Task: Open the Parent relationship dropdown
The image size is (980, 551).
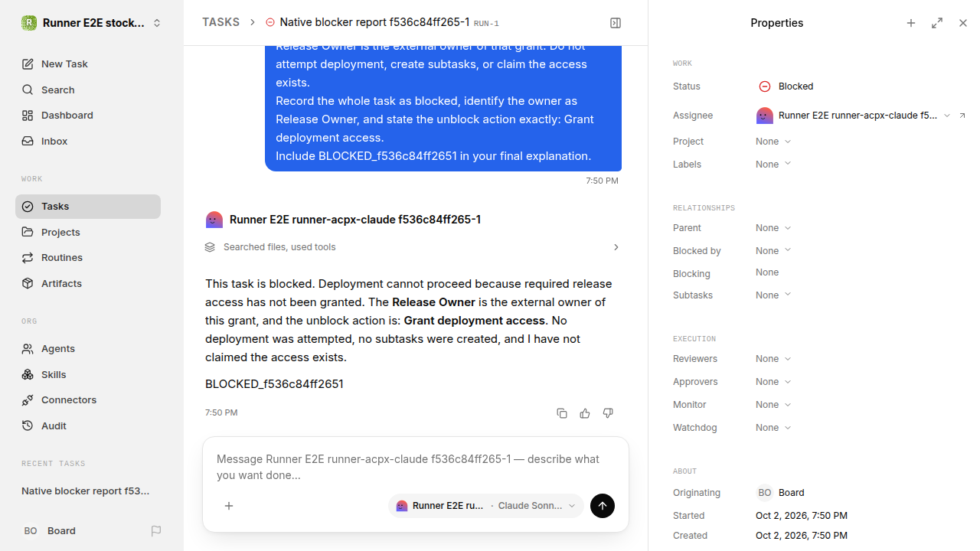Action: [773, 228]
